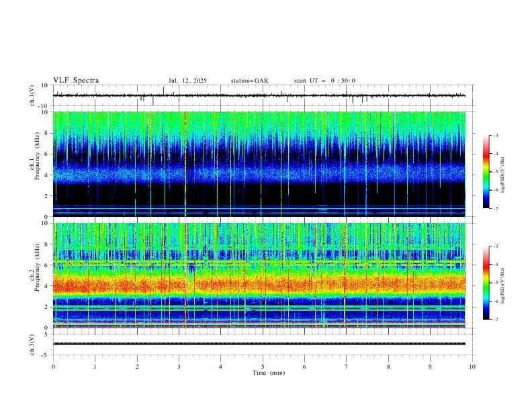The image size is (532, 411).
Task: Click the "-5" label on ch.2 colorbar
Action: click(495, 283)
